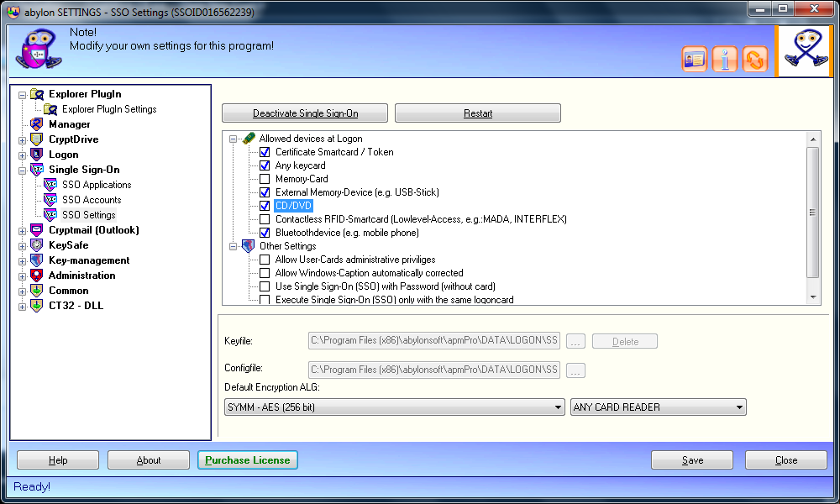Click the Cryptmail (Outlook) icon
This screenshot has height=504, width=840.
coord(36,230)
